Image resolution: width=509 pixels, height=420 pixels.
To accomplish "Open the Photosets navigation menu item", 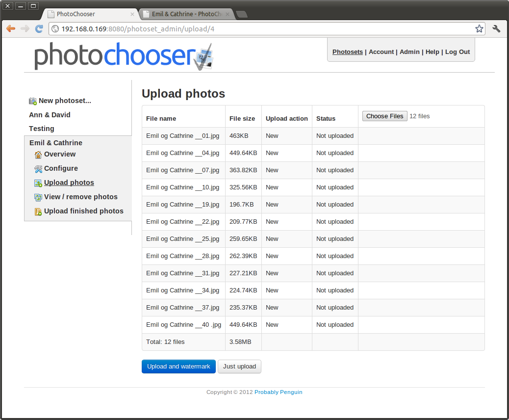I will (348, 52).
